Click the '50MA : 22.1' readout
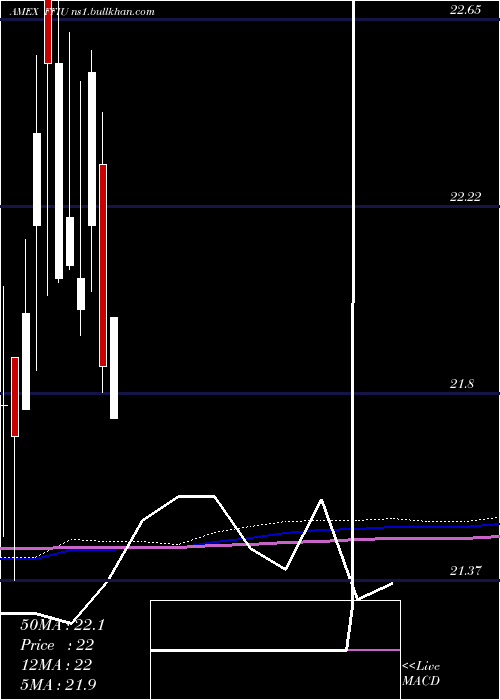This screenshot has width=500, height=700. [62, 625]
